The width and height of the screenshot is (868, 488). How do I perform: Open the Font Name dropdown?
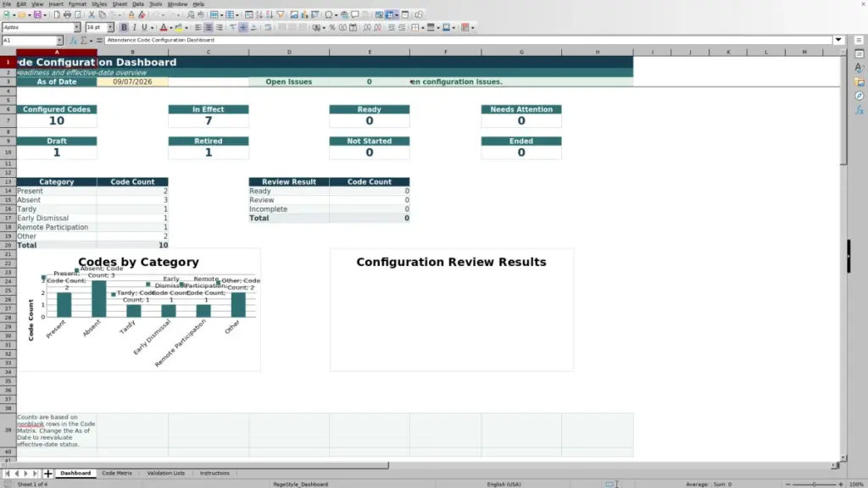tap(76, 27)
